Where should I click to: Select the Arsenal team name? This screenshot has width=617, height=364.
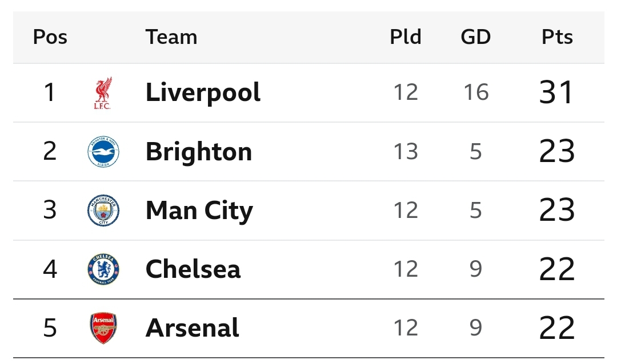click(192, 328)
